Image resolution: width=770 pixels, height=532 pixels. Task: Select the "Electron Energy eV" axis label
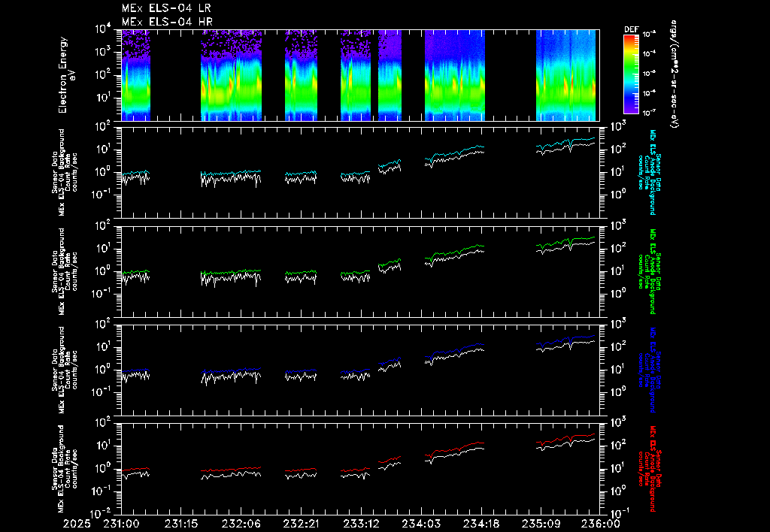point(66,74)
